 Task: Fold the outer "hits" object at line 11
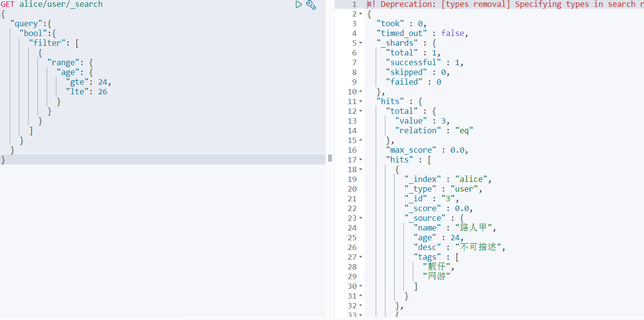click(361, 101)
